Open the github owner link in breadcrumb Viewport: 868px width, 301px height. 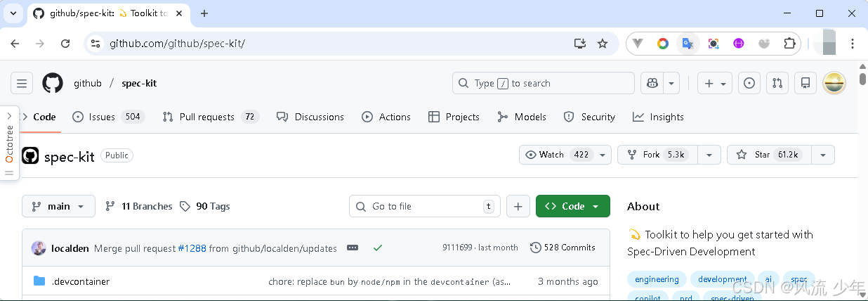point(88,83)
